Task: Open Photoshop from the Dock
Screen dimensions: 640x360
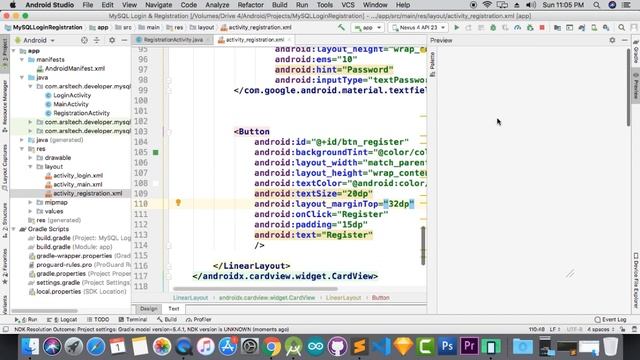Action: [x=447, y=347]
